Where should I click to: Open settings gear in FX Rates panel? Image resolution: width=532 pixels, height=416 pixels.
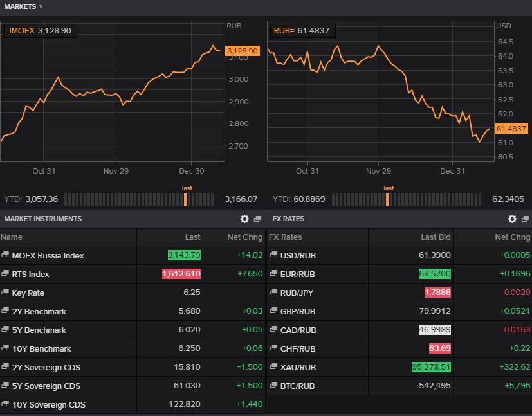(x=512, y=219)
